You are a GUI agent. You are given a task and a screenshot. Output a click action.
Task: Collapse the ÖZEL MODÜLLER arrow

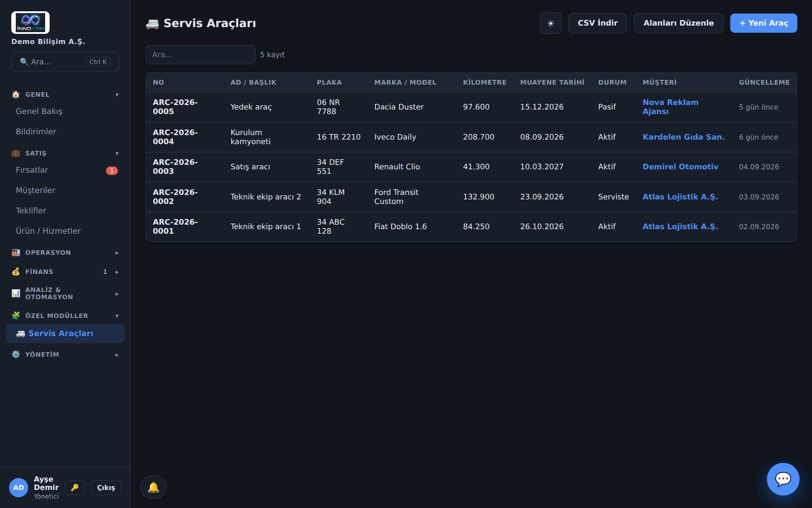[117, 316]
